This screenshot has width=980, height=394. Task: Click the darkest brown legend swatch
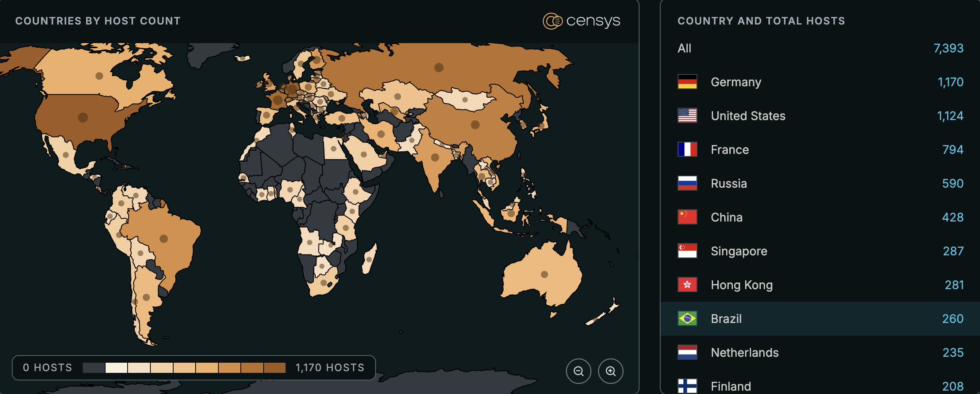click(x=275, y=368)
